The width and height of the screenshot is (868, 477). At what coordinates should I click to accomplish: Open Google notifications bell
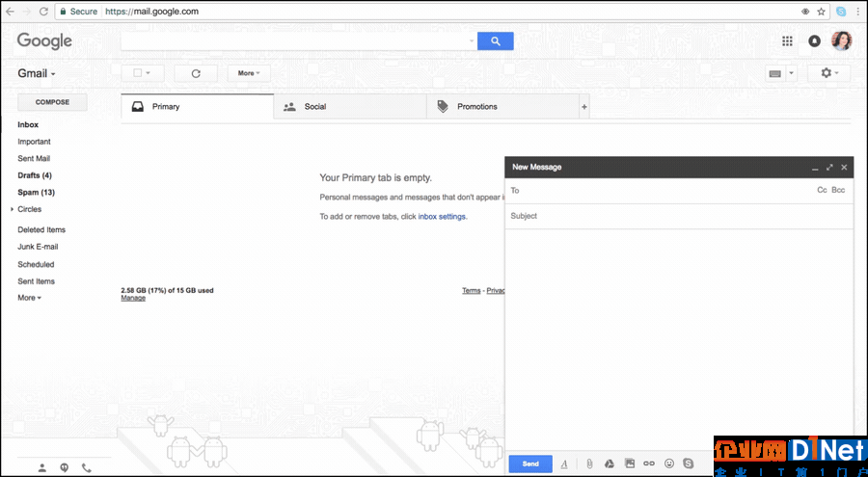[x=814, y=40]
